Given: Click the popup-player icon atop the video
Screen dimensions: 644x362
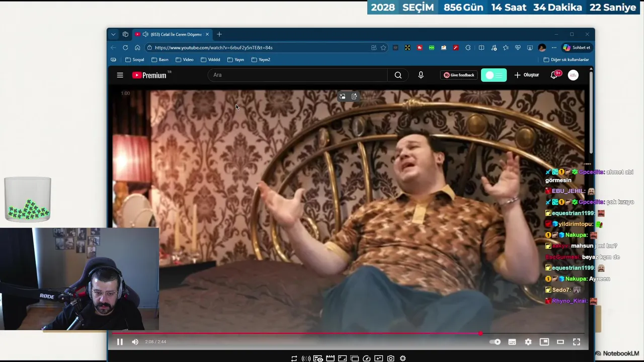Looking at the screenshot, I should (342, 97).
